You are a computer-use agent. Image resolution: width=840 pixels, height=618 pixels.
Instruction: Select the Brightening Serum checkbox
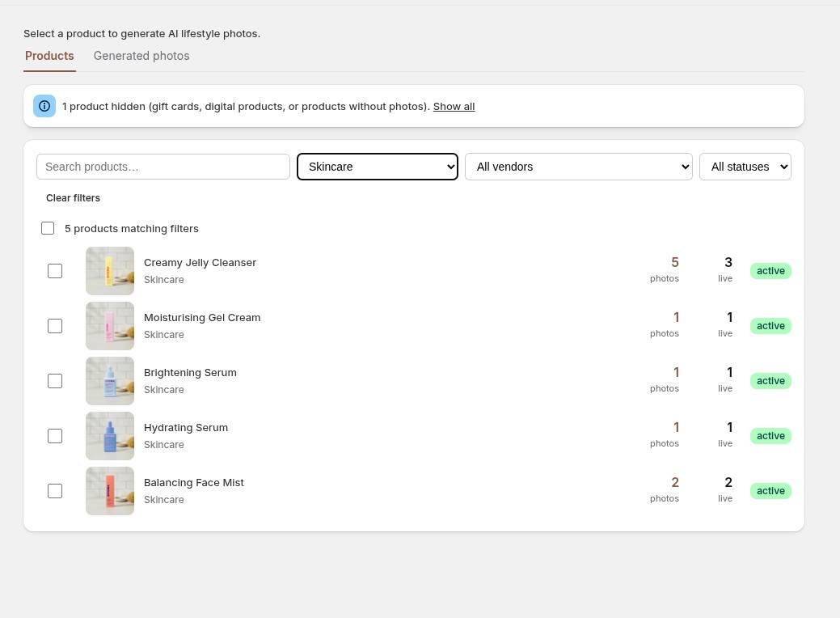[x=55, y=381]
